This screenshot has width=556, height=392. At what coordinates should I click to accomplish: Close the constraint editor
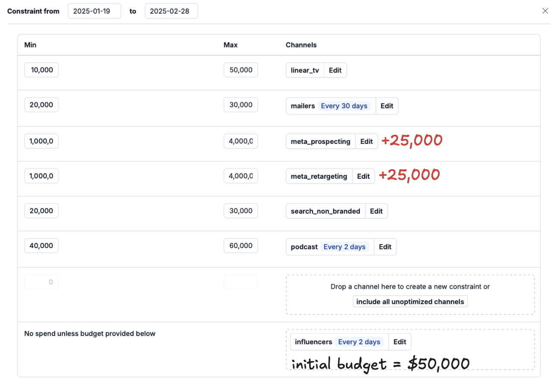[545, 11]
